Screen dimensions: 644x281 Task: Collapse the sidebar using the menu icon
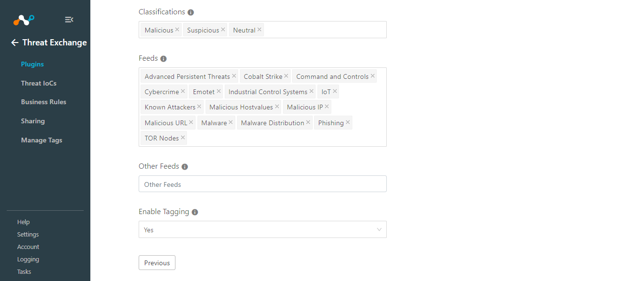(x=69, y=20)
